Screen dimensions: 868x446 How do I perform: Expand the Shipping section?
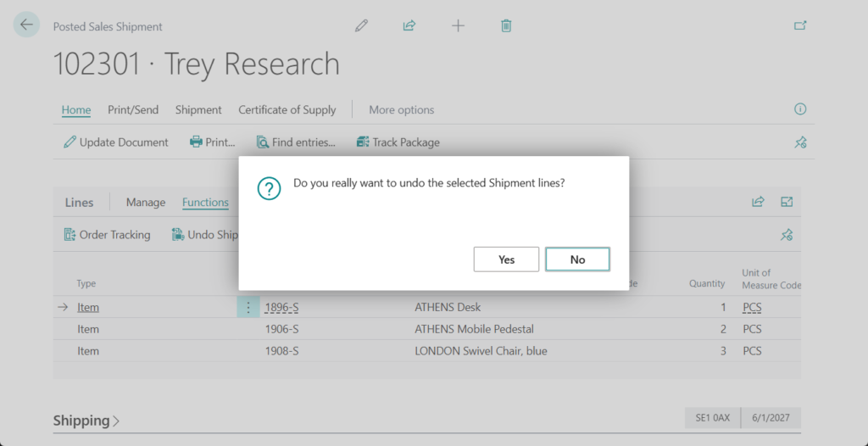(86, 421)
